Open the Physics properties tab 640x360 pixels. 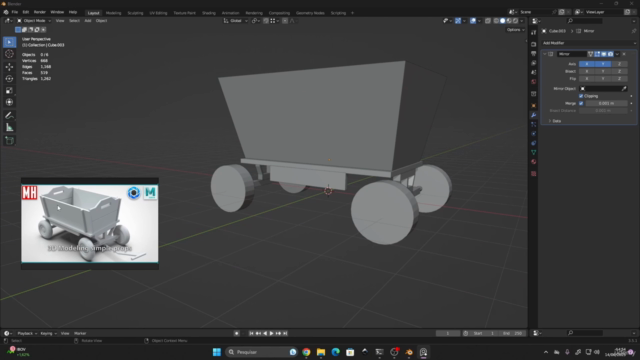click(533, 133)
